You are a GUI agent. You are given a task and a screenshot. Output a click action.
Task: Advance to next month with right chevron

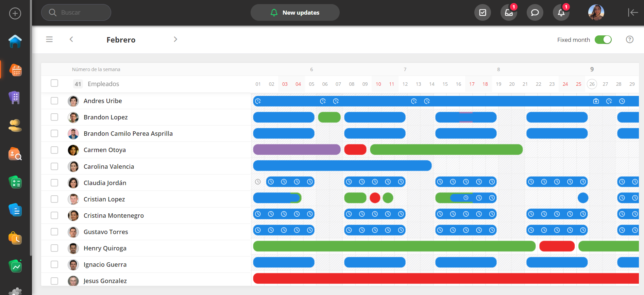pyautogui.click(x=175, y=39)
